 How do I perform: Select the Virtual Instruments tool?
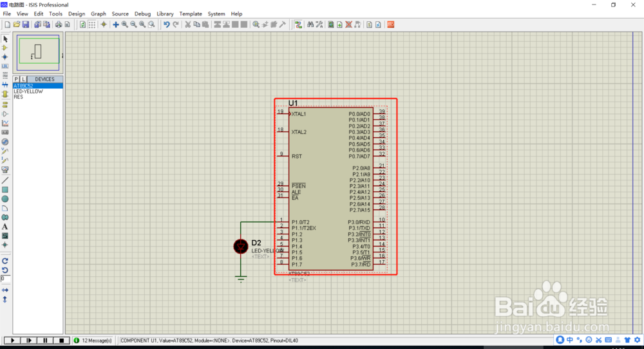(5, 169)
